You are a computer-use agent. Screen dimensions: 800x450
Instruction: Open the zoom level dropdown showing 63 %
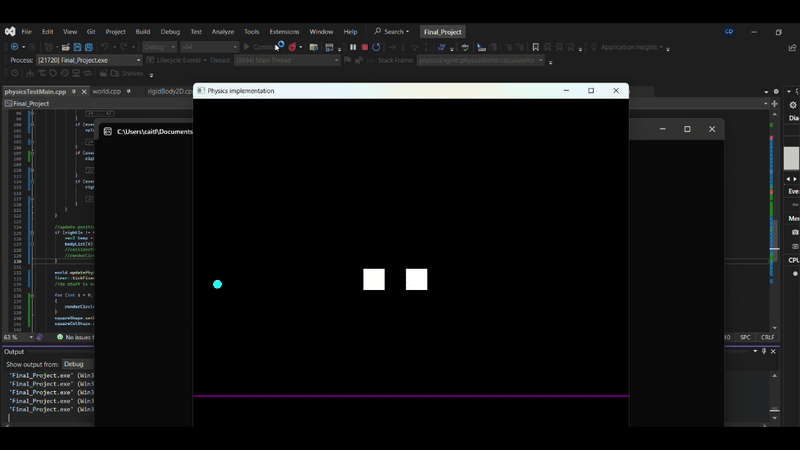tap(18, 337)
